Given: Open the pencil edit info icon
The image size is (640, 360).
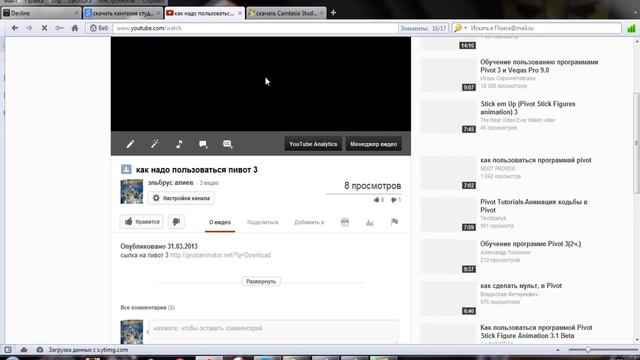Looking at the screenshot, I should point(130,144).
